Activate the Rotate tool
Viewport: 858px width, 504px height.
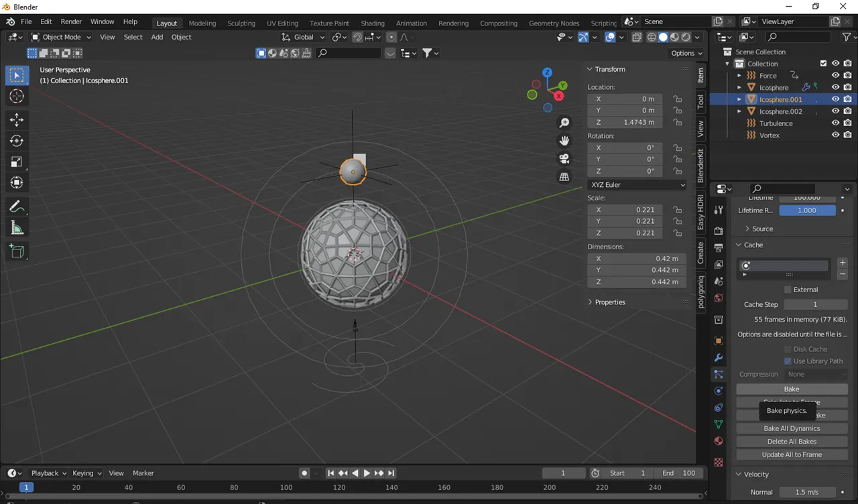[x=17, y=141]
